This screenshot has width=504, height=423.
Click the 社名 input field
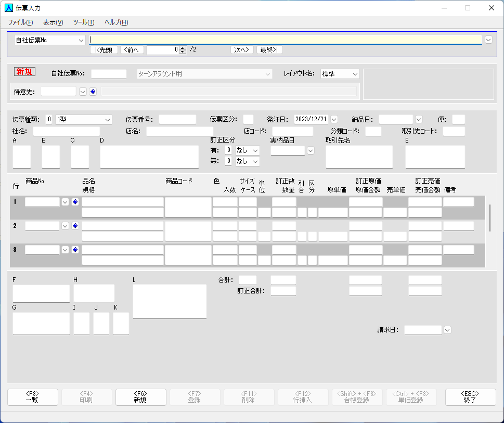click(66, 131)
